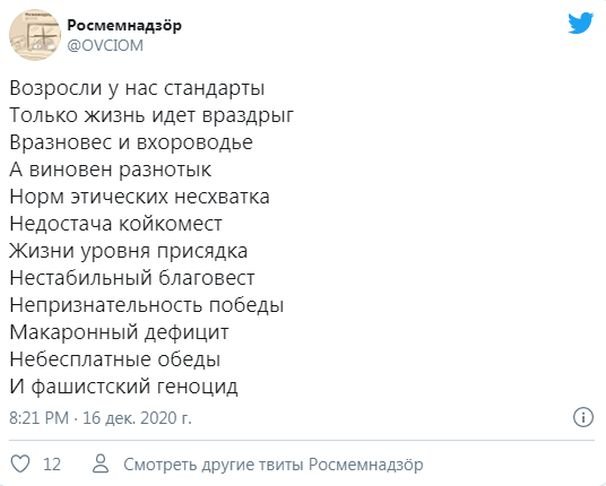The image size is (606, 486).
Task: Click the line Вразновес и вхороводье
Action: (131, 142)
